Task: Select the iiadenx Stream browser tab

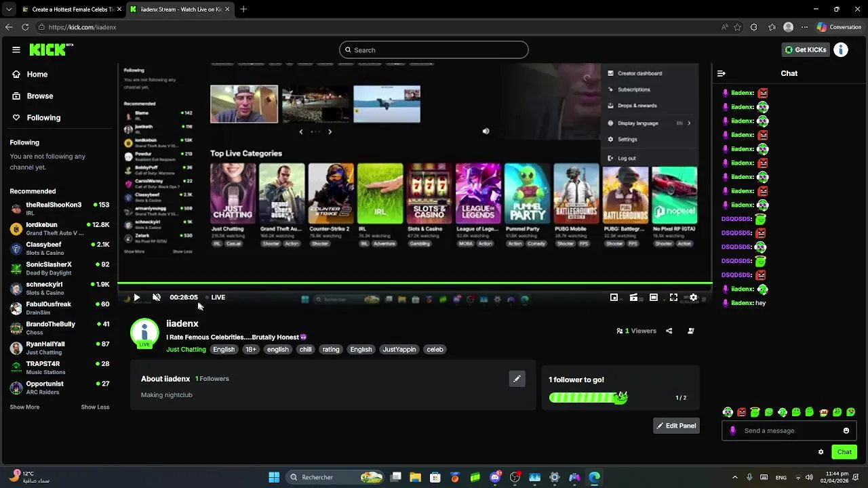Action: [x=179, y=9]
